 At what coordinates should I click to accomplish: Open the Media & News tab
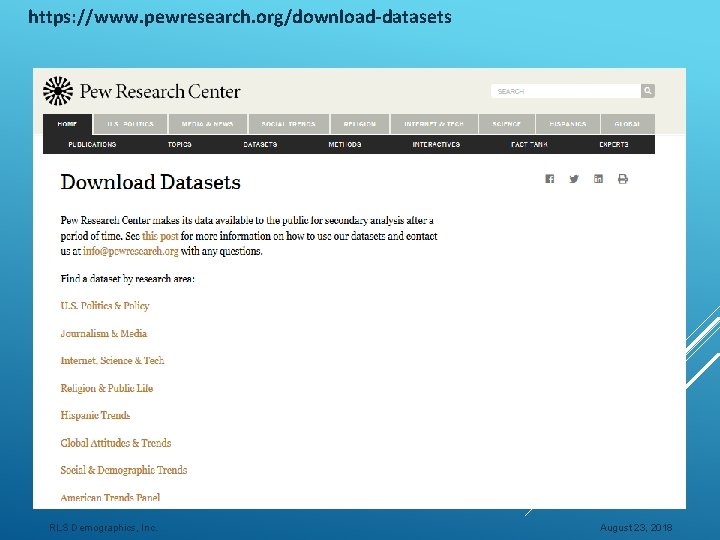[208, 124]
